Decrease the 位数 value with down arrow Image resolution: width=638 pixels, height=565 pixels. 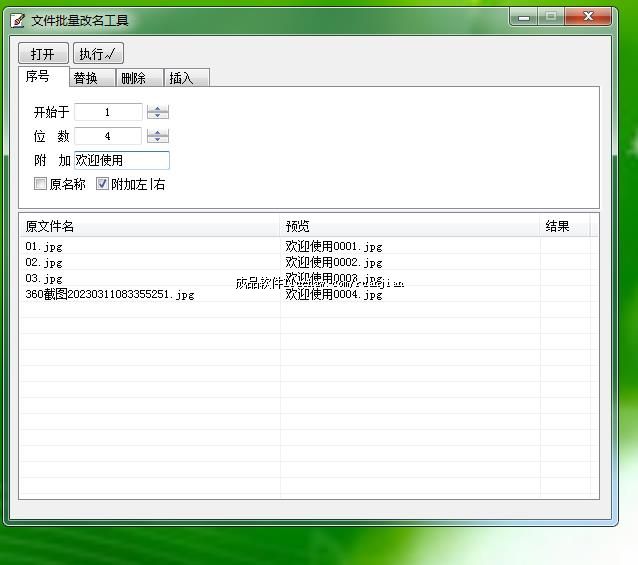(157, 140)
